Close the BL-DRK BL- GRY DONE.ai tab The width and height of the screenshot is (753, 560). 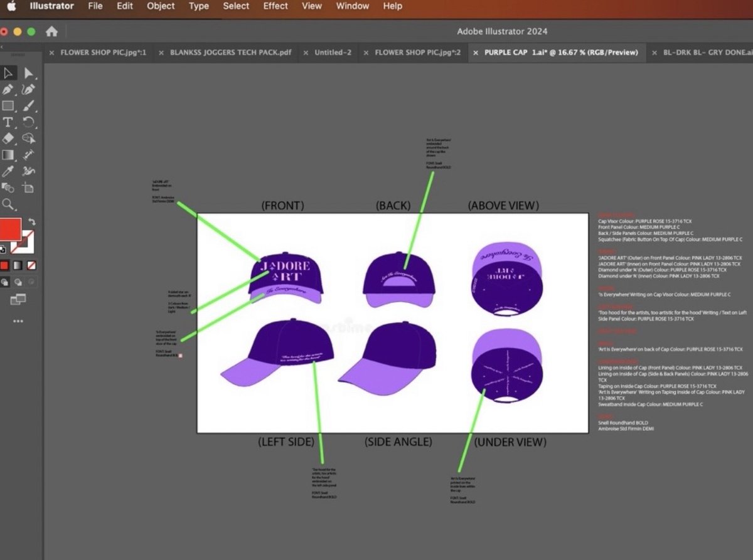point(654,53)
